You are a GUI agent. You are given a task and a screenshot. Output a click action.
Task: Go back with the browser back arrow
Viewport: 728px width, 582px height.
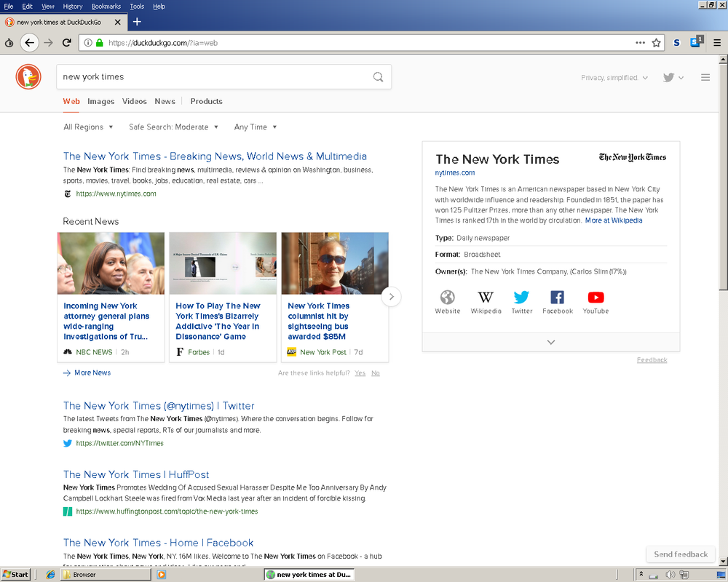[x=29, y=43]
